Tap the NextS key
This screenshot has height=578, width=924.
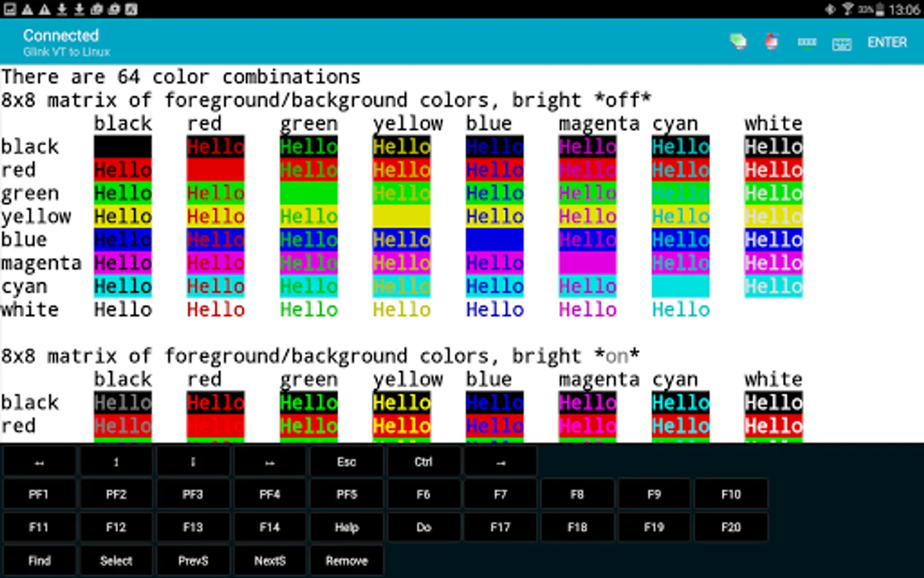269,561
